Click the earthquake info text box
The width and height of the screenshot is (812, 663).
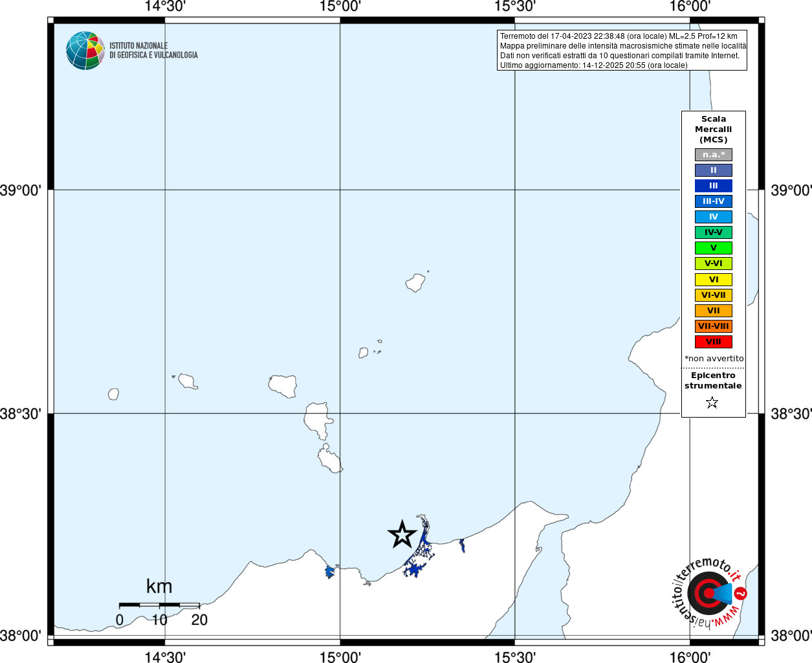click(622, 51)
